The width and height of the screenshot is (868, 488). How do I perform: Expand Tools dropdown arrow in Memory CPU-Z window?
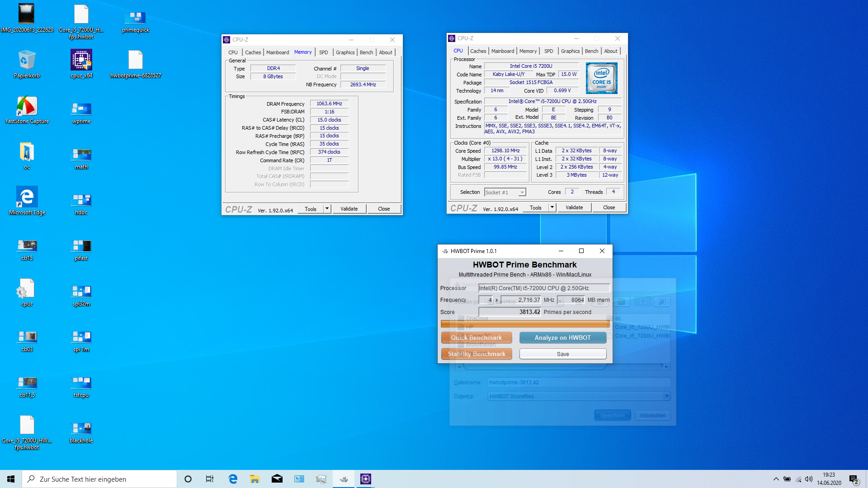[x=327, y=209]
